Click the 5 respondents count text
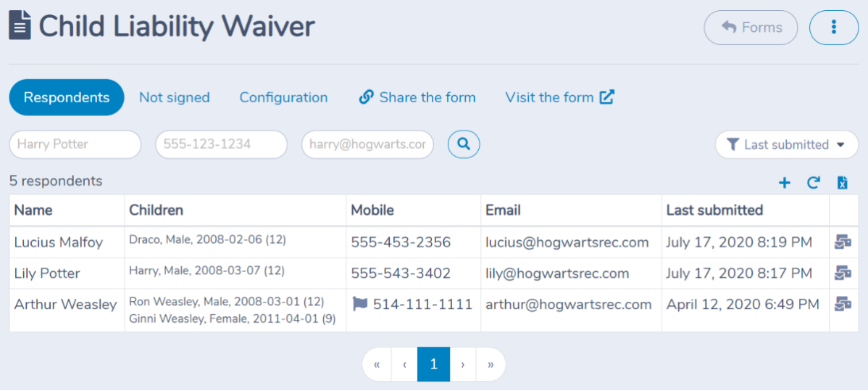Screen dimensions: 868x391 pos(56,181)
